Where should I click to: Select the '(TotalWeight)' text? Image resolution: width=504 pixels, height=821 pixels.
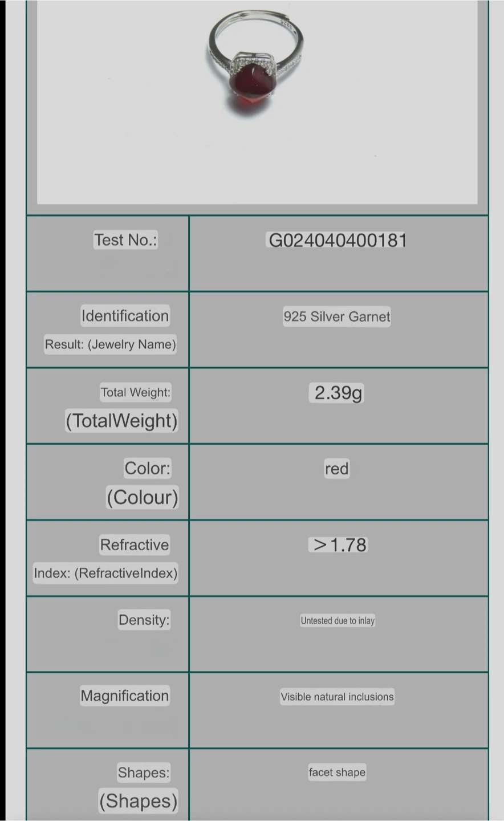(x=122, y=421)
